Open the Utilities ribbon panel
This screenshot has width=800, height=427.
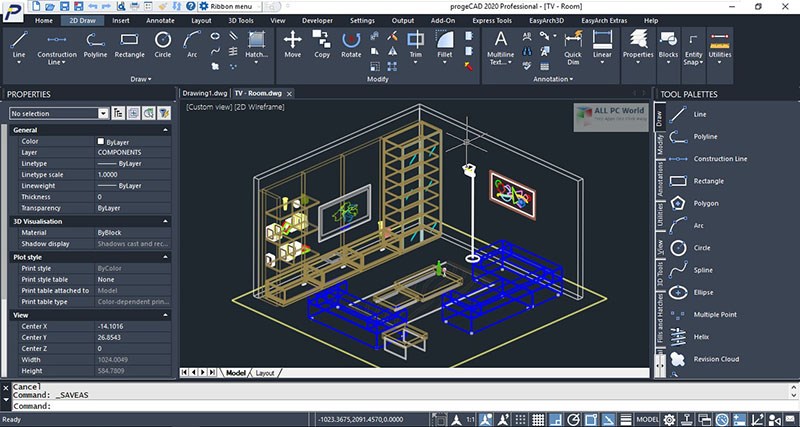[719, 47]
